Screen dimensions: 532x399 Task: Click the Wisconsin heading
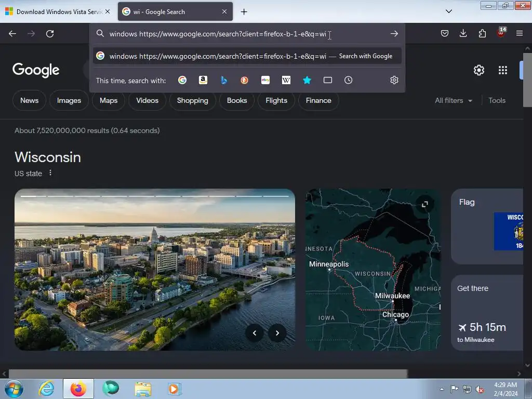point(48,157)
